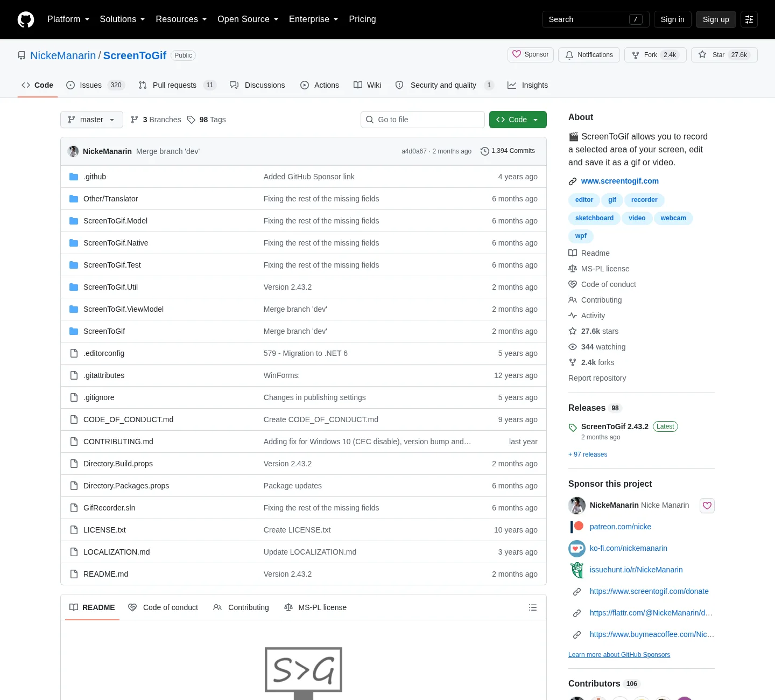
Task: Click the Sign up button
Action: click(716, 19)
